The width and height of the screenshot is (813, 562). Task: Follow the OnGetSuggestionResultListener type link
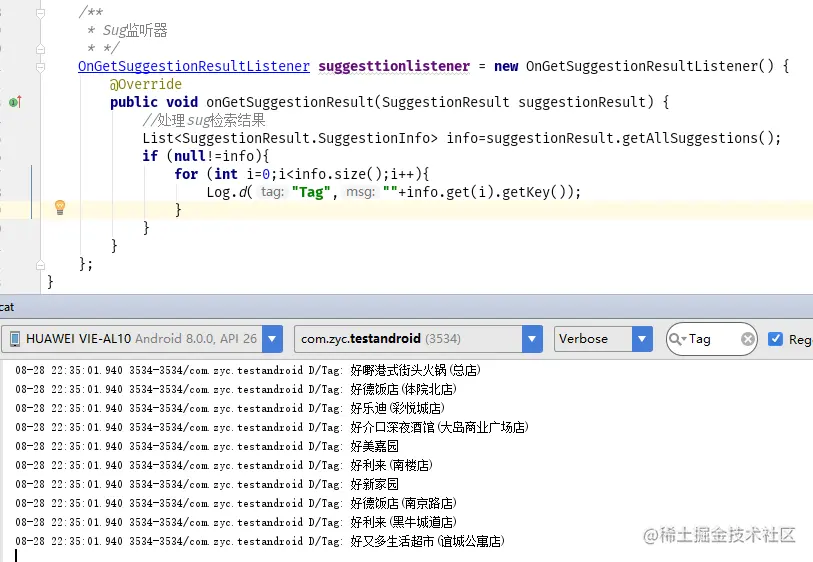point(194,66)
